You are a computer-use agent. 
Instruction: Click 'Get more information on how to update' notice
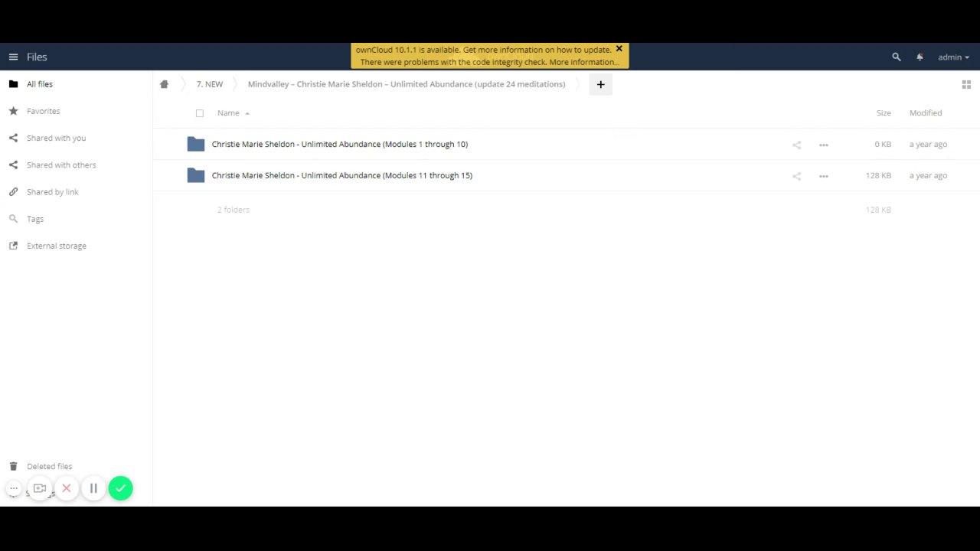click(x=537, y=50)
